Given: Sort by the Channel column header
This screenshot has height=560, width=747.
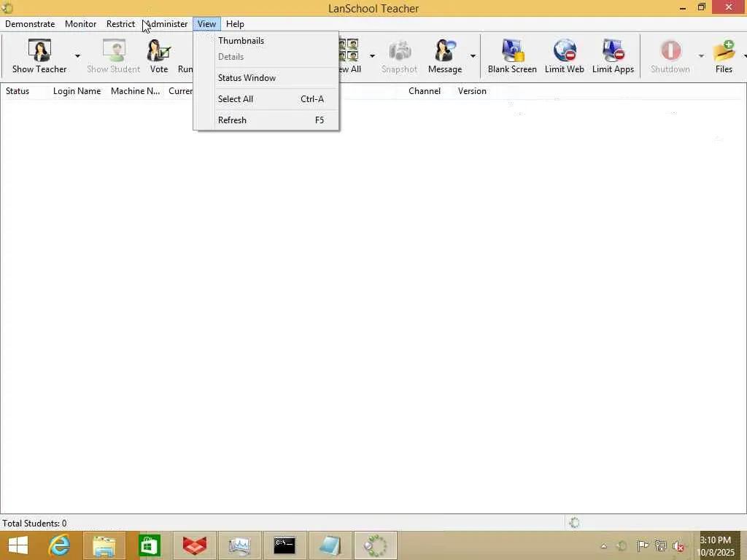Looking at the screenshot, I should click(425, 91).
